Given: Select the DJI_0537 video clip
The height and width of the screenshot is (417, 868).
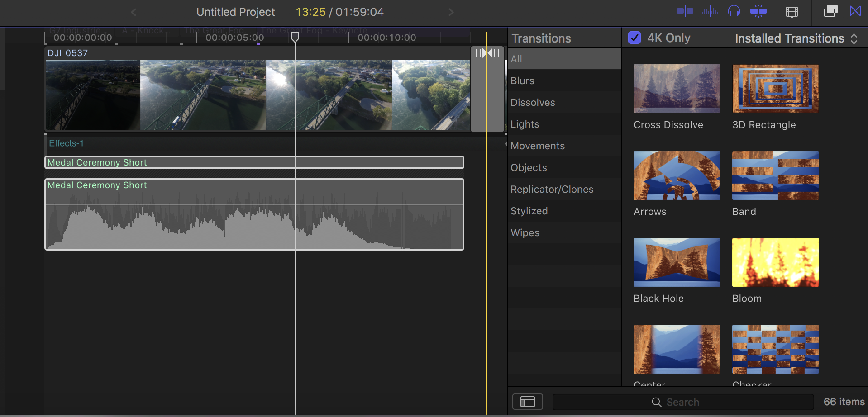Looking at the screenshot, I should click(258, 89).
